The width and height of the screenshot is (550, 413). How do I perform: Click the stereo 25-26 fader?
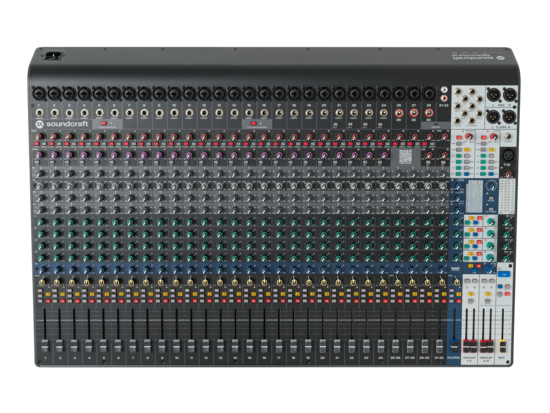(396, 346)
